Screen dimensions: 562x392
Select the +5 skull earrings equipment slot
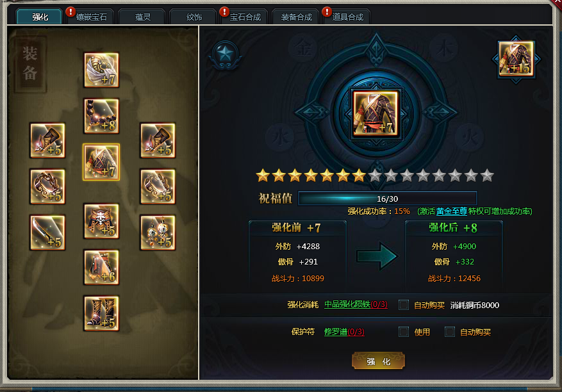[158, 233]
